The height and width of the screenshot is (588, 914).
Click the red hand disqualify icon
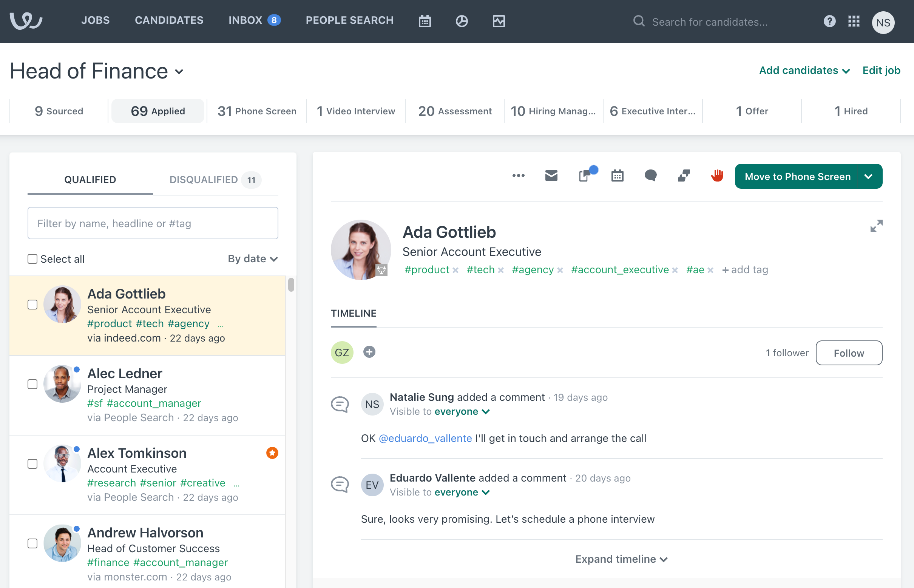(717, 176)
